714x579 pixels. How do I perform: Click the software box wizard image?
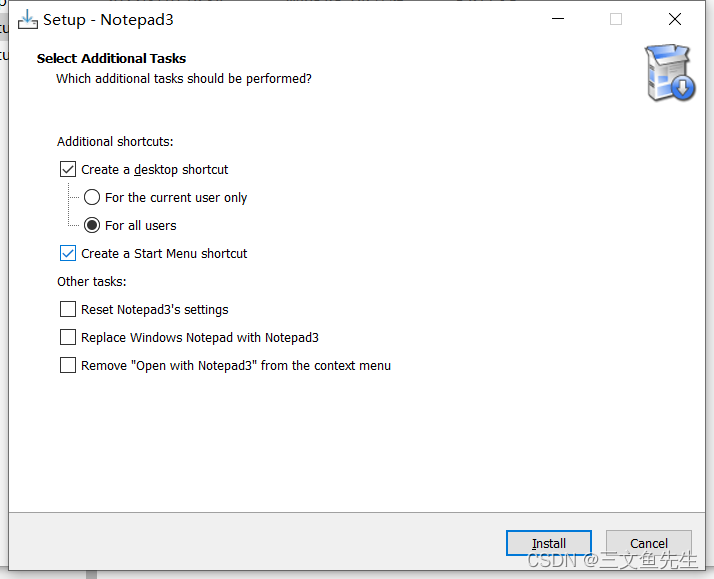tap(669, 73)
